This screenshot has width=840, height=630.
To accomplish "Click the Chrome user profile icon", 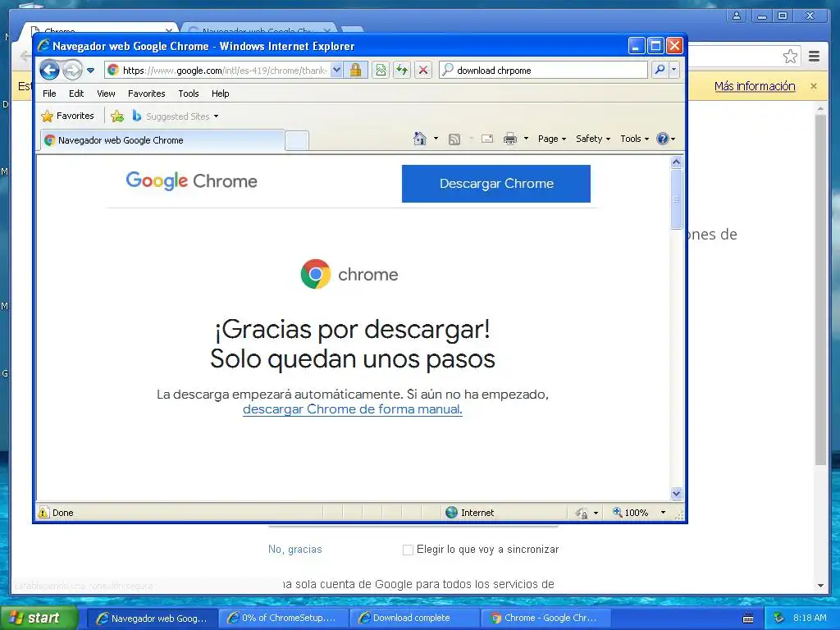I will pos(737,16).
